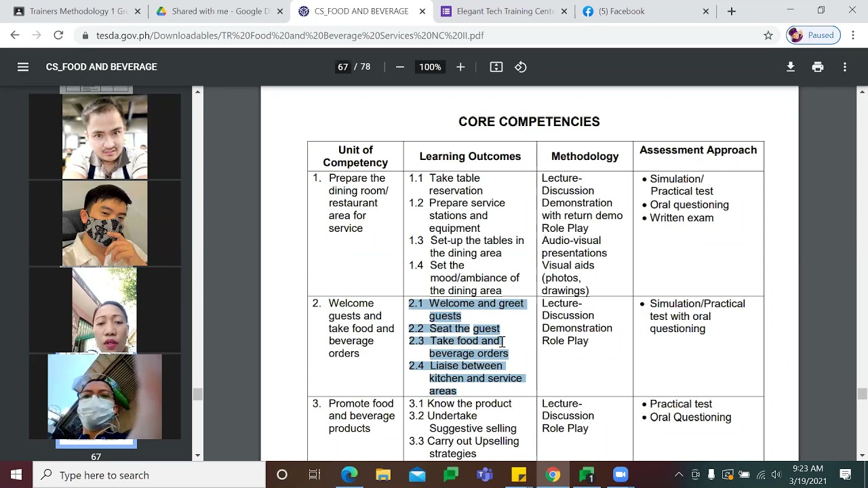Go back using Chrome's back arrow

16,35
